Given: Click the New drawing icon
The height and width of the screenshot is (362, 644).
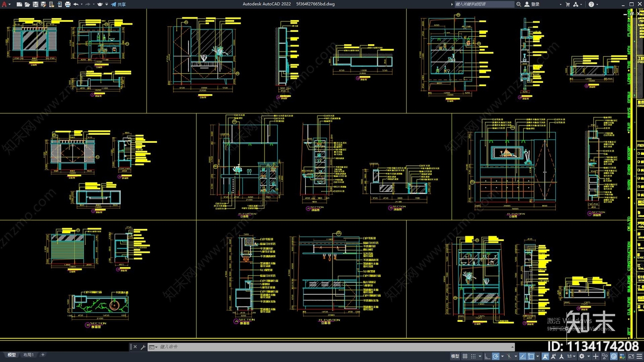Looking at the screenshot, I should 19,4.
